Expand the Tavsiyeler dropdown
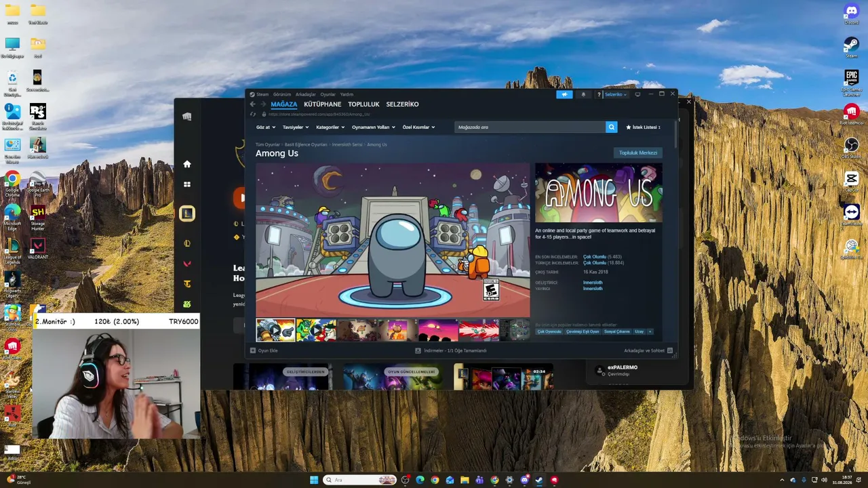The width and height of the screenshot is (868, 488). [296, 127]
